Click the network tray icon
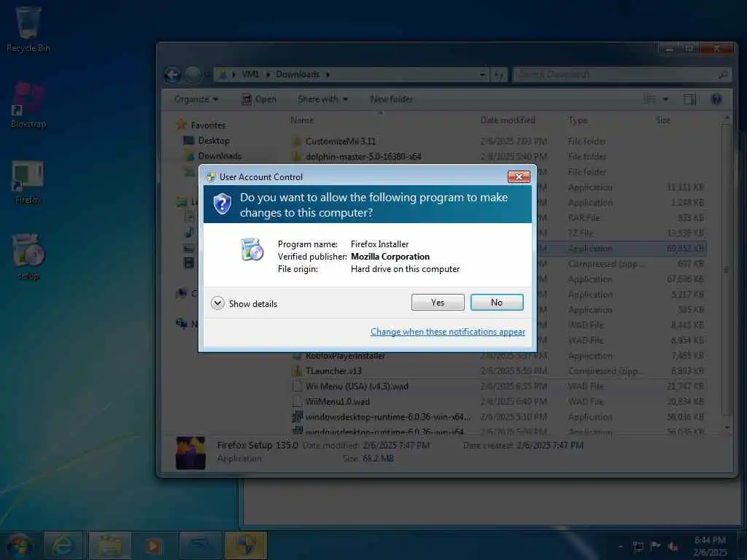The width and height of the screenshot is (747, 560). pyautogui.click(x=638, y=547)
